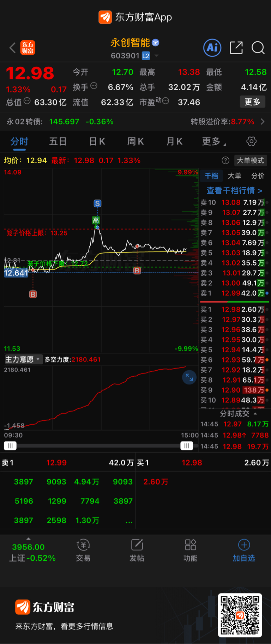Image resolution: width=271 pixels, height=644 pixels.
Task: Tap the 多空力度 2180.461 indicator value
Action: point(73,359)
